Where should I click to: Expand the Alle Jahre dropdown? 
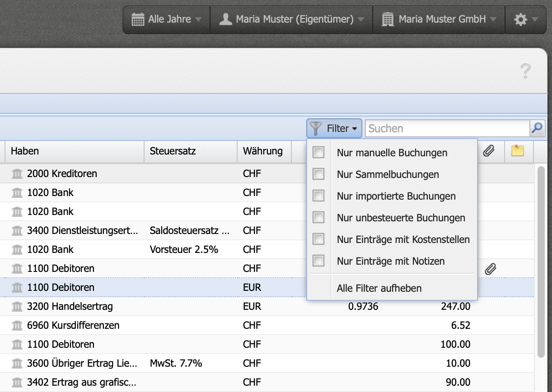click(x=199, y=19)
